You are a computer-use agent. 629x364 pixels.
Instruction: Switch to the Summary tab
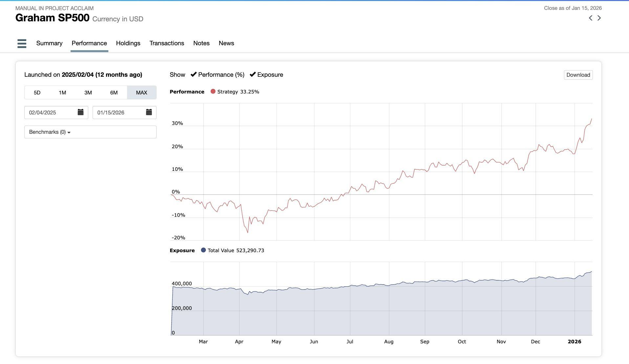point(49,43)
